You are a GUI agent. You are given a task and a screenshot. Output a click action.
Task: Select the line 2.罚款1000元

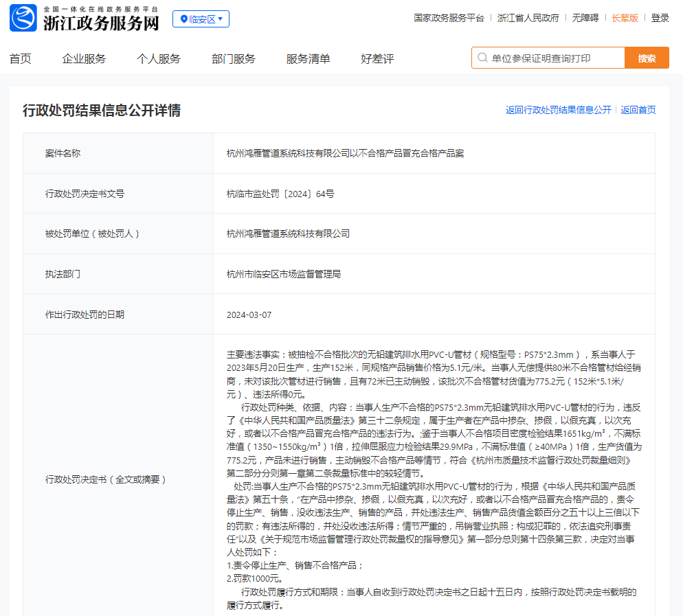(254, 578)
